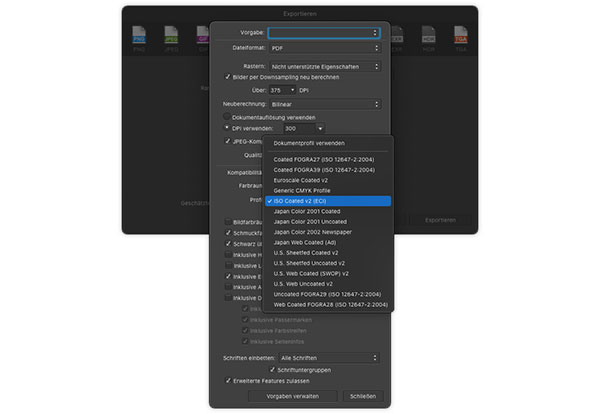The height and width of the screenshot is (414, 600).
Task: Choose 'Generic CMYK Profile' entry
Action: click(328, 191)
